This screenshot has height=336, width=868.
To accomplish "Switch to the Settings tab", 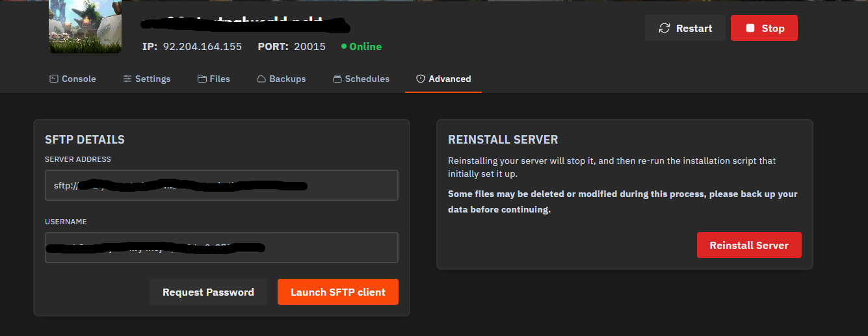I will (147, 79).
